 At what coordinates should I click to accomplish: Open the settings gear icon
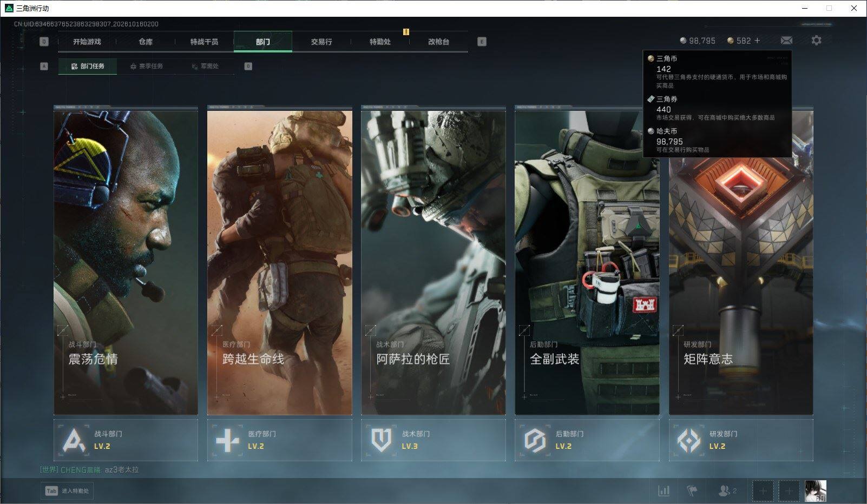click(x=816, y=41)
